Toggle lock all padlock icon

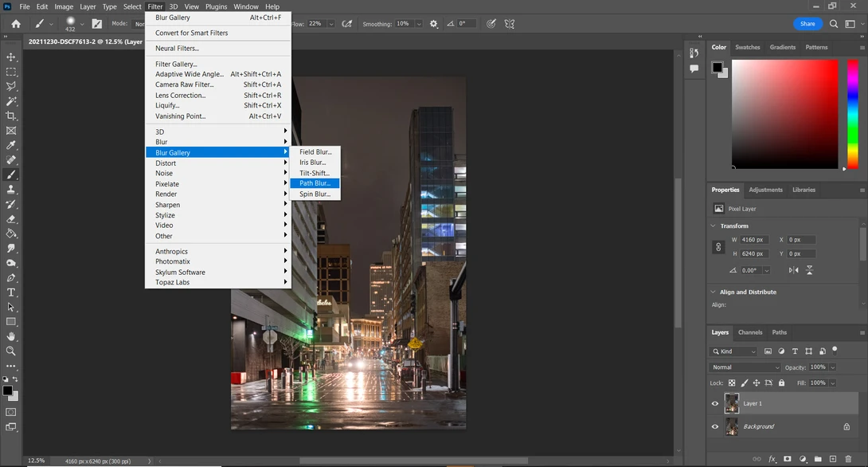782,383
